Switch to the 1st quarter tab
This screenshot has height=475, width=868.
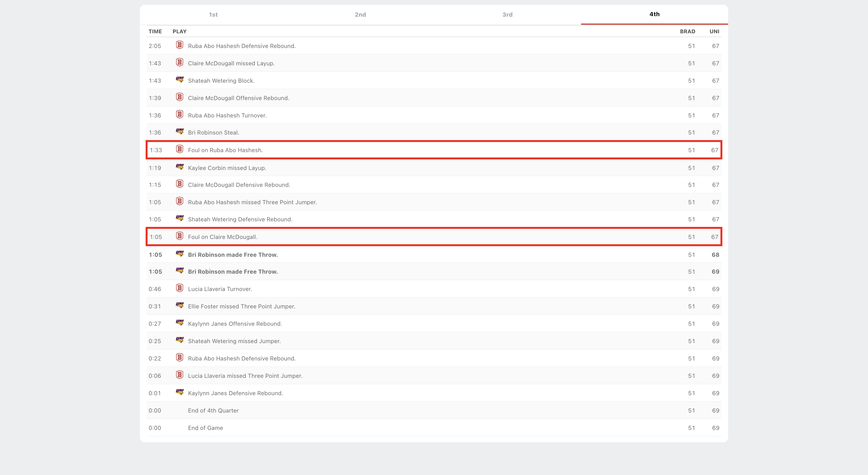tap(213, 14)
